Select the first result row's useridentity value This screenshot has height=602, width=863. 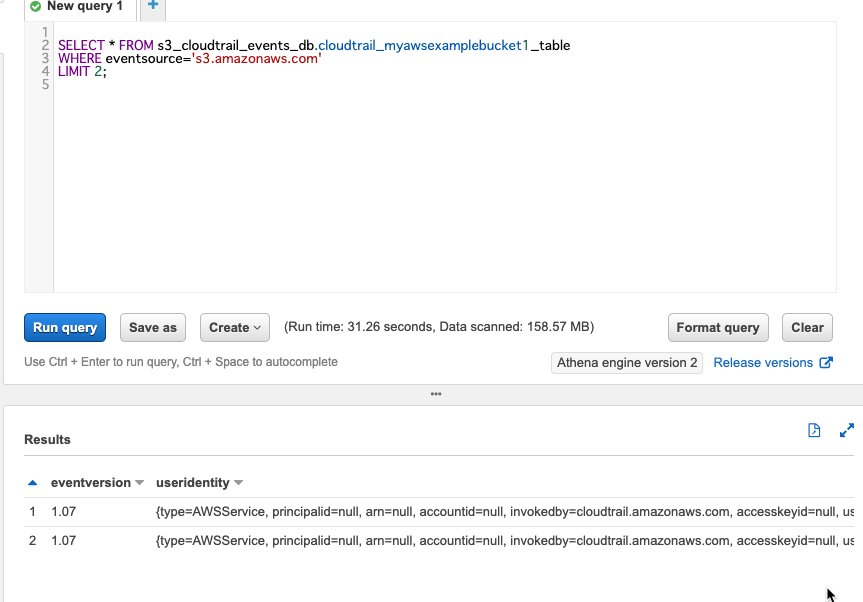point(505,512)
